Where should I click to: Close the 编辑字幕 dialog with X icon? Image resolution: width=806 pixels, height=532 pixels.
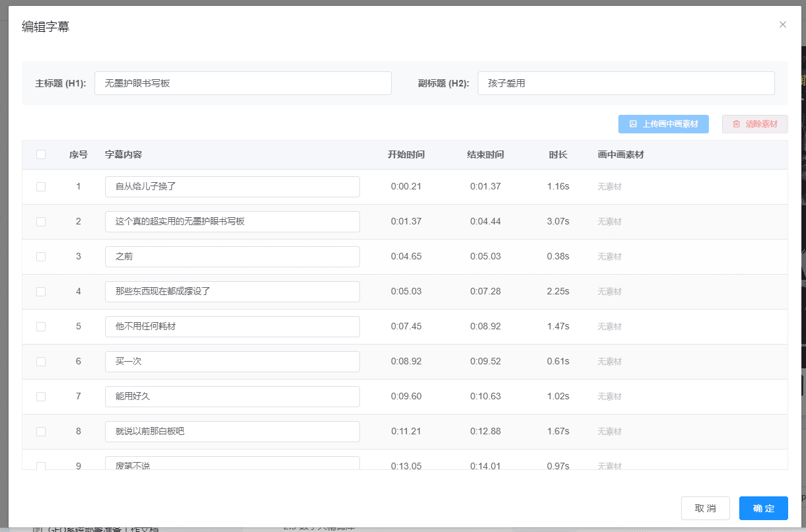pos(783,24)
